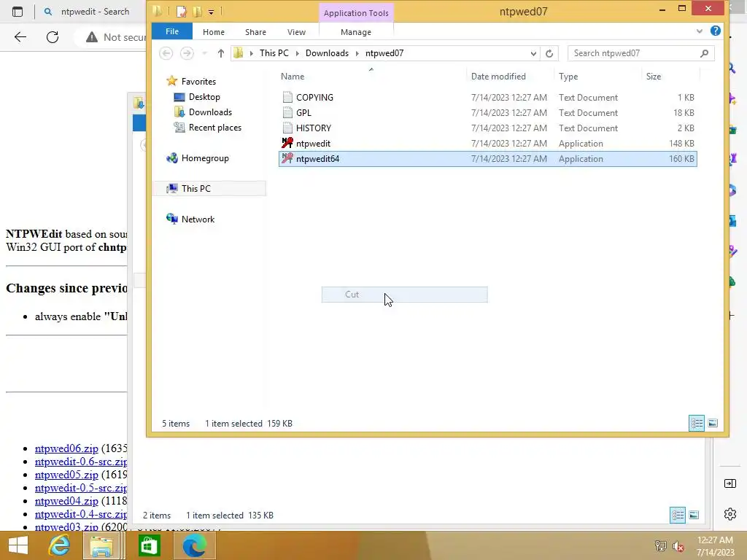Open the View ribbon tab
The width and height of the screenshot is (747, 560).
296,32
